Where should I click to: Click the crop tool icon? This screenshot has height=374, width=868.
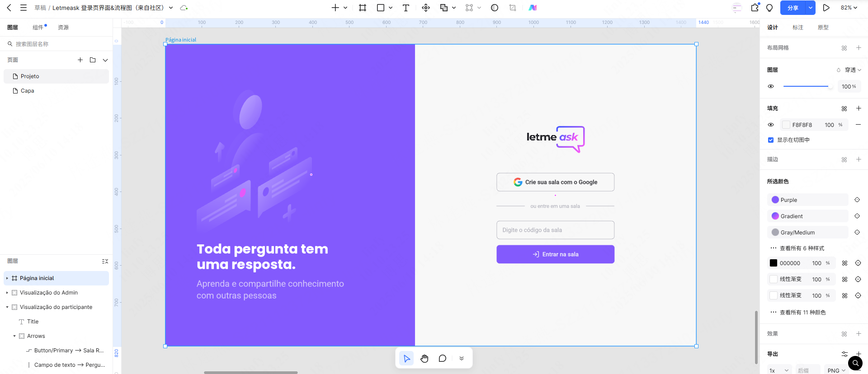(x=513, y=8)
